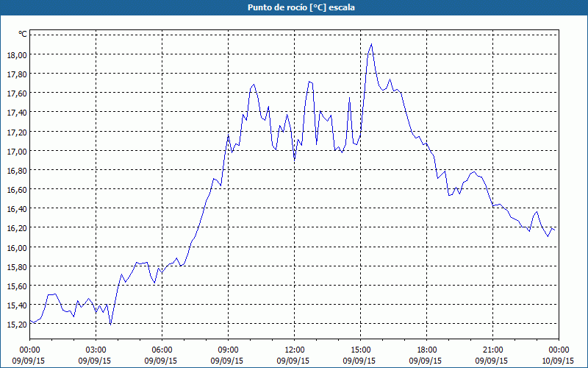Select the 15,60 y-axis value
The image size is (588, 368).
[17, 286]
